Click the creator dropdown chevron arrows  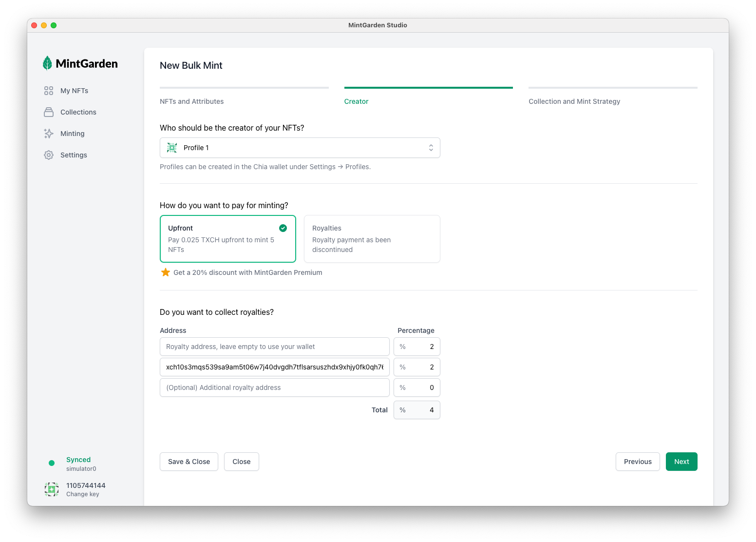[431, 148]
